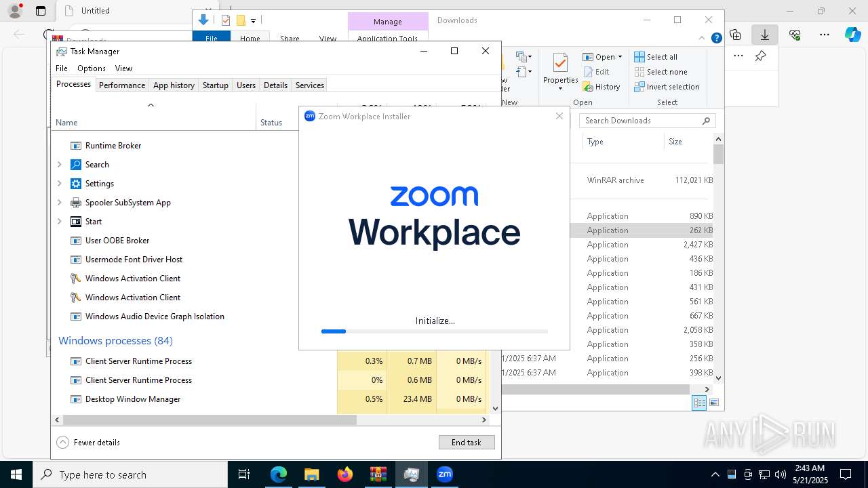Click Edge Collections icon

click(x=735, y=35)
